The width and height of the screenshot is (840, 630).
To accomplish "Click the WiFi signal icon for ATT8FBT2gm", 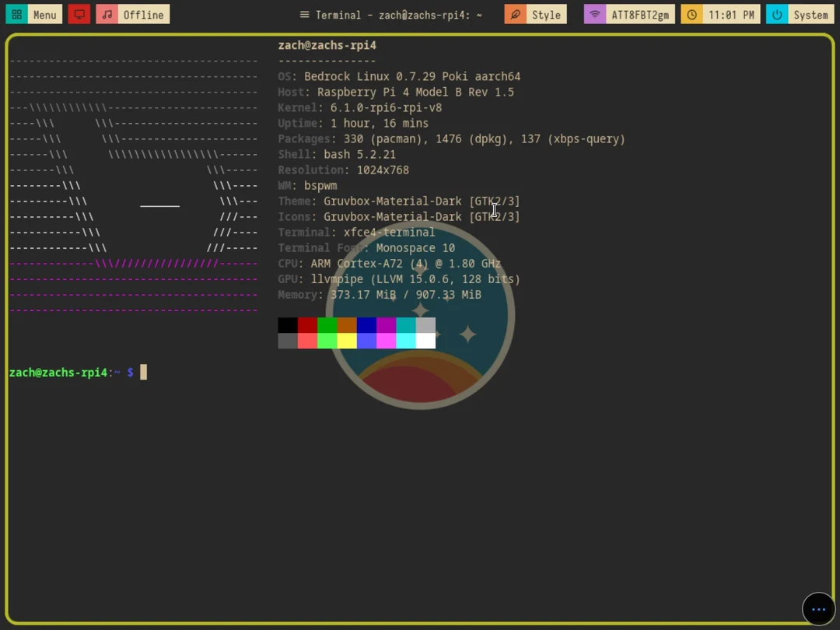I will [x=594, y=14].
